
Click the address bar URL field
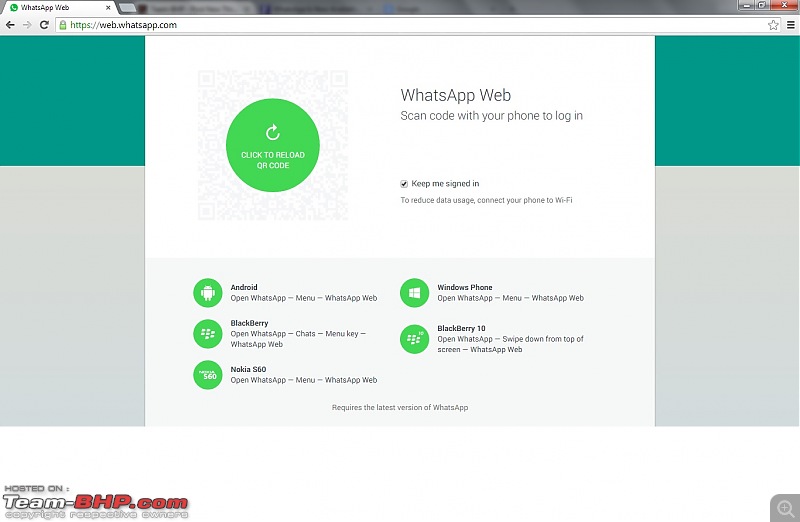418,25
